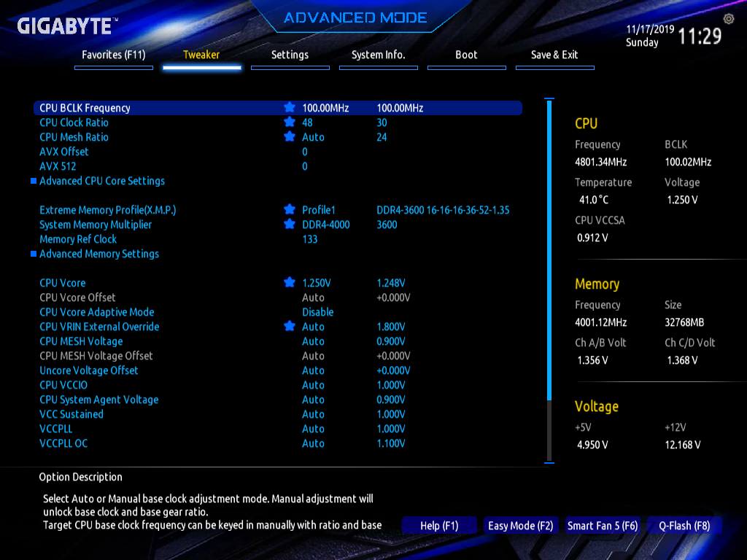Switch to Easy Mode (F2)

coord(520,526)
